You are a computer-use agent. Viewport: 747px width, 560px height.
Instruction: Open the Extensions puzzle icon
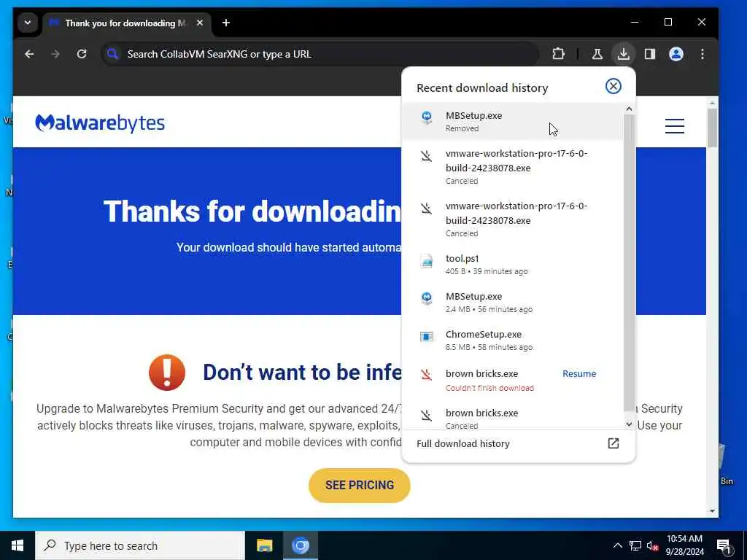click(558, 54)
